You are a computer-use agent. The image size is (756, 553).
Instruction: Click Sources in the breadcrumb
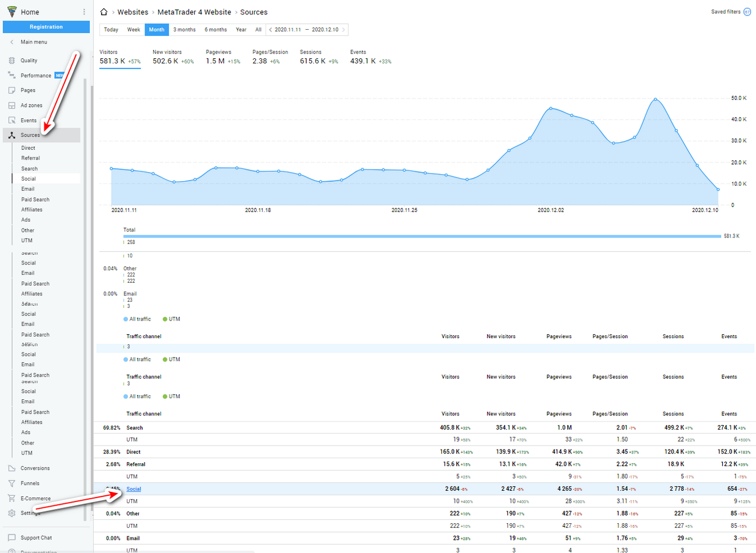click(254, 12)
